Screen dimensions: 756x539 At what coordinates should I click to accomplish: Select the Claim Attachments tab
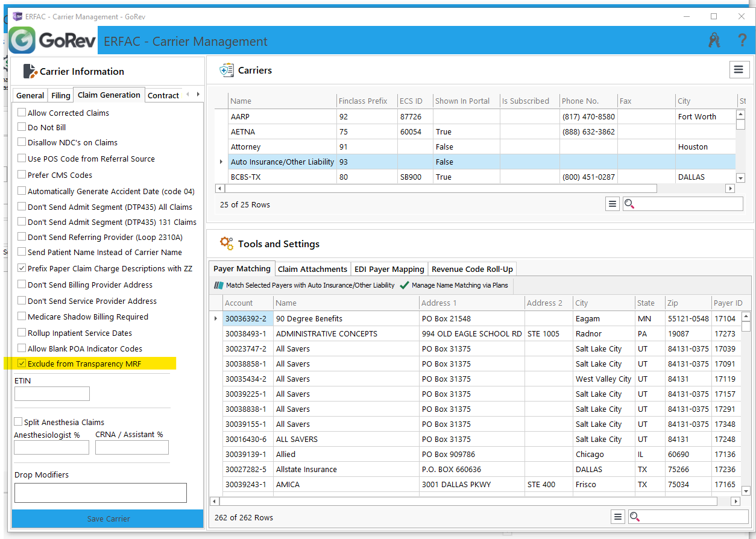tap(312, 269)
